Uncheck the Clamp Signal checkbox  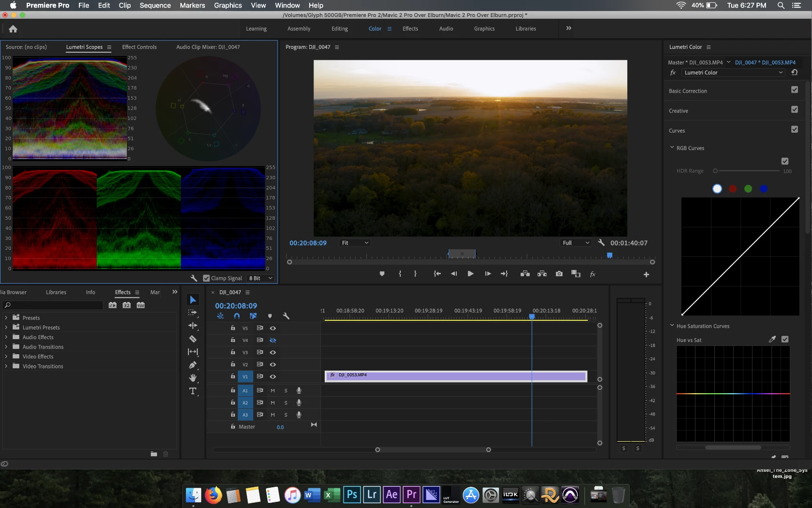pyautogui.click(x=206, y=278)
